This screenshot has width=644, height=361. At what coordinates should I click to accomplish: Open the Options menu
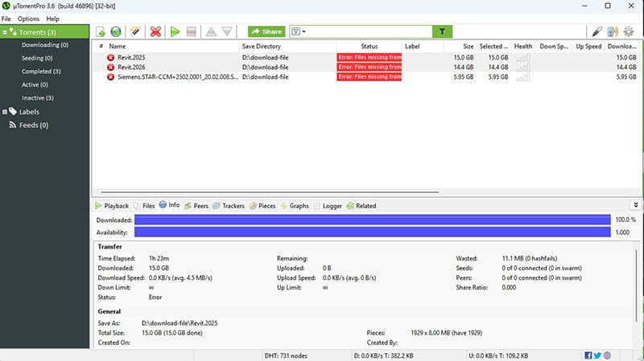[x=28, y=18]
